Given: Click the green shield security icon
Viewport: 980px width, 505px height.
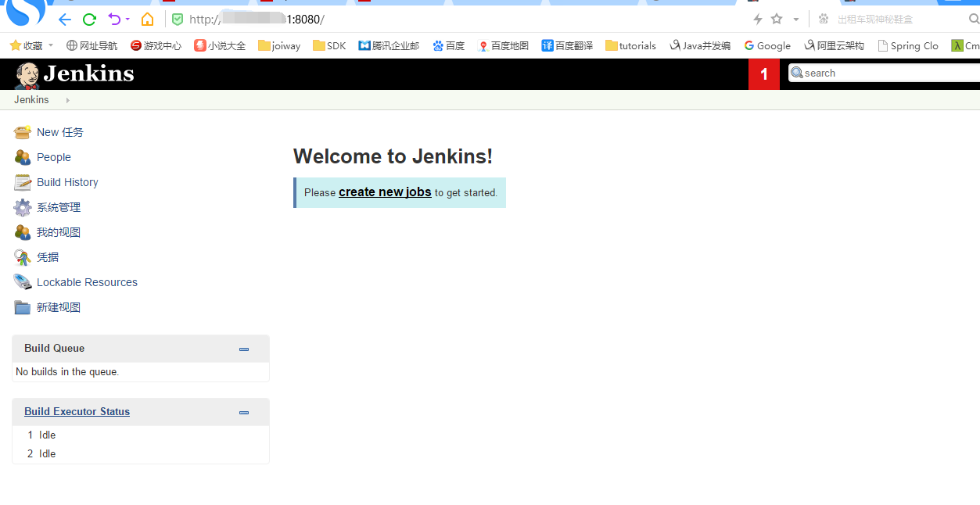Looking at the screenshot, I should [x=178, y=20].
